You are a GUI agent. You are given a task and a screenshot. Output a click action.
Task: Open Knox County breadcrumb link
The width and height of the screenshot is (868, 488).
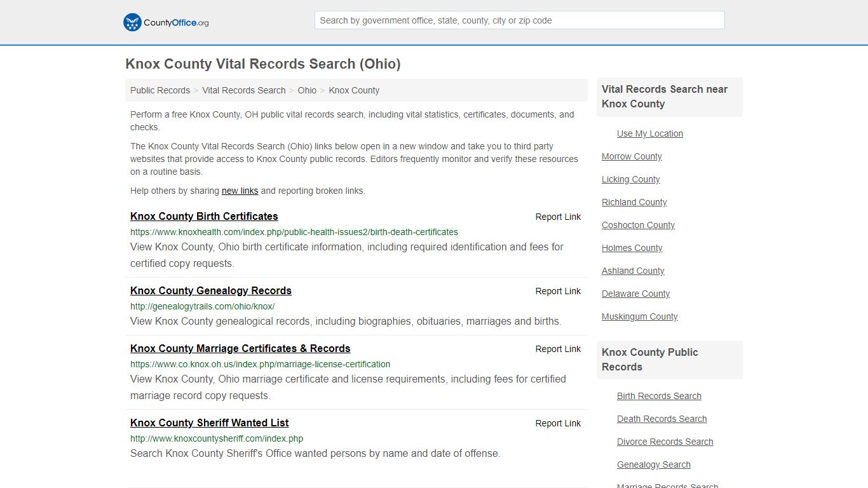point(354,90)
